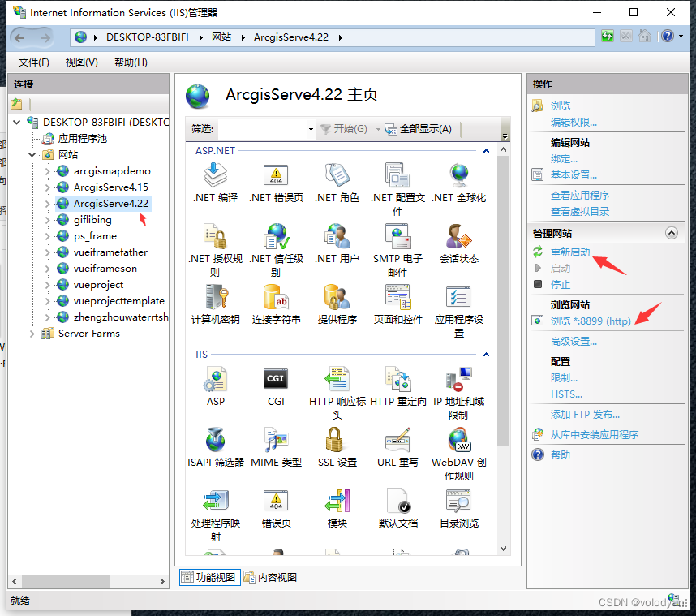Open SMTP 电子邮件 settings icon

point(397,238)
